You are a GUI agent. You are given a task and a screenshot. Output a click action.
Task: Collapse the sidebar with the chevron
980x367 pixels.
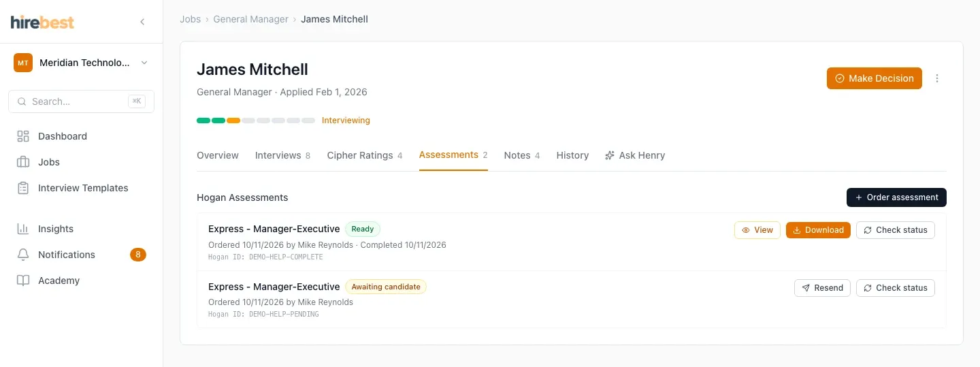tap(142, 22)
